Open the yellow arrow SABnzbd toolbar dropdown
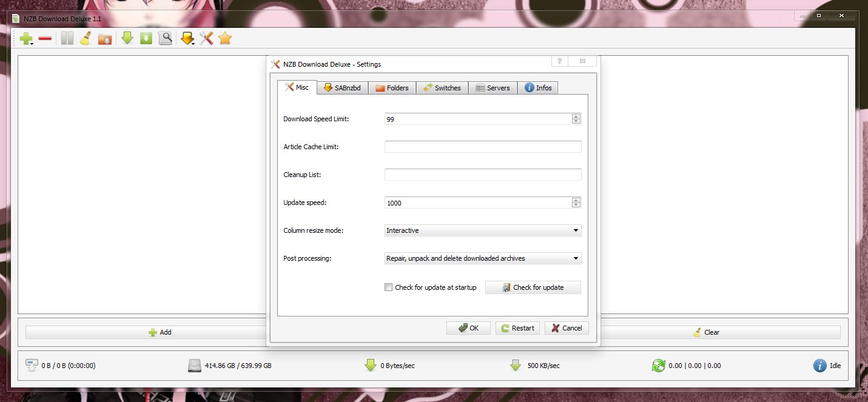 [x=187, y=39]
